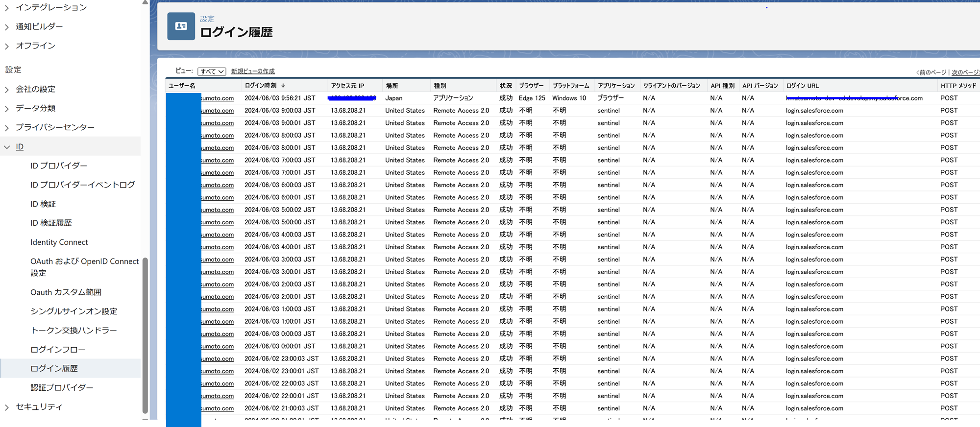Click HTTP メソッド column header
The width and height of the screenshot is (980, 427).
tap(958, 86)
